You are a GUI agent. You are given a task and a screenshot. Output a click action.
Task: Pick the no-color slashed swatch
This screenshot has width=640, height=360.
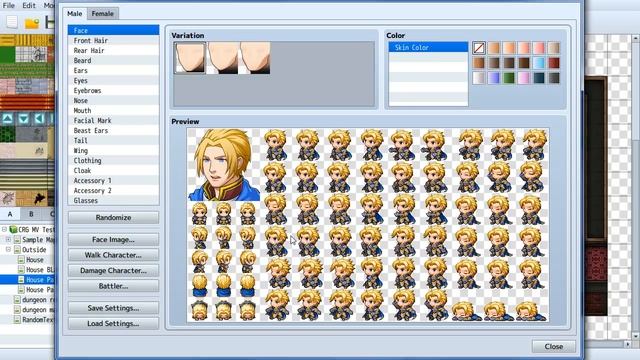coord(479,48)
